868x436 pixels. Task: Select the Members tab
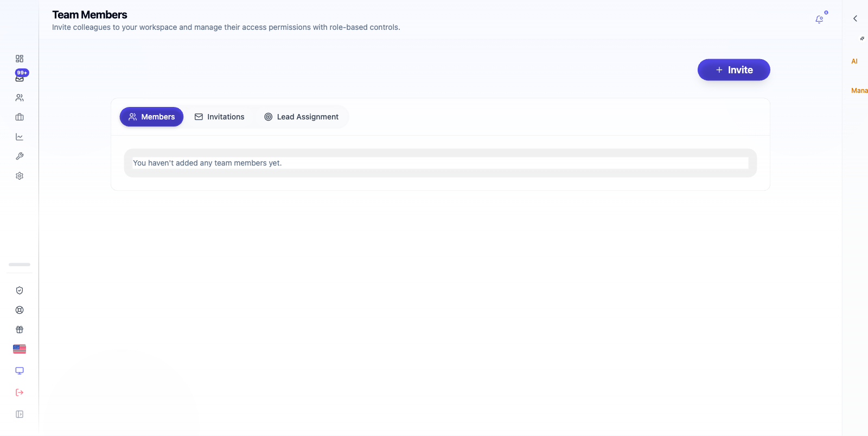pos(151,117)
